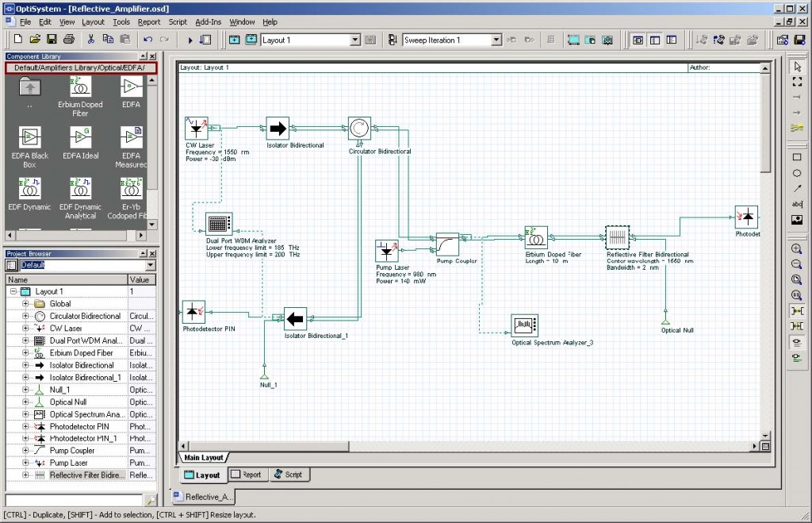Click the Reflective_A... document tab

[203, 497]
